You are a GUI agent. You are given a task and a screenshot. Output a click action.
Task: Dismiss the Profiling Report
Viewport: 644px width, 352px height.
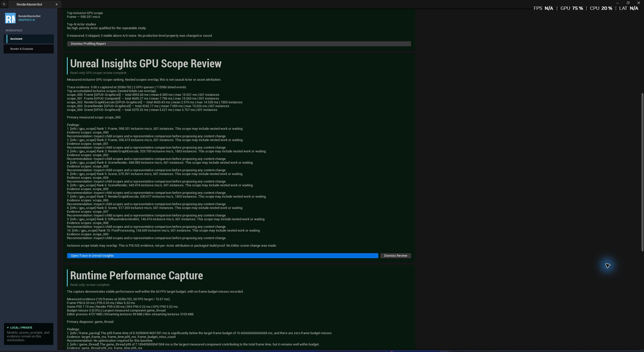pyautogui.click(x=239, y=44)
